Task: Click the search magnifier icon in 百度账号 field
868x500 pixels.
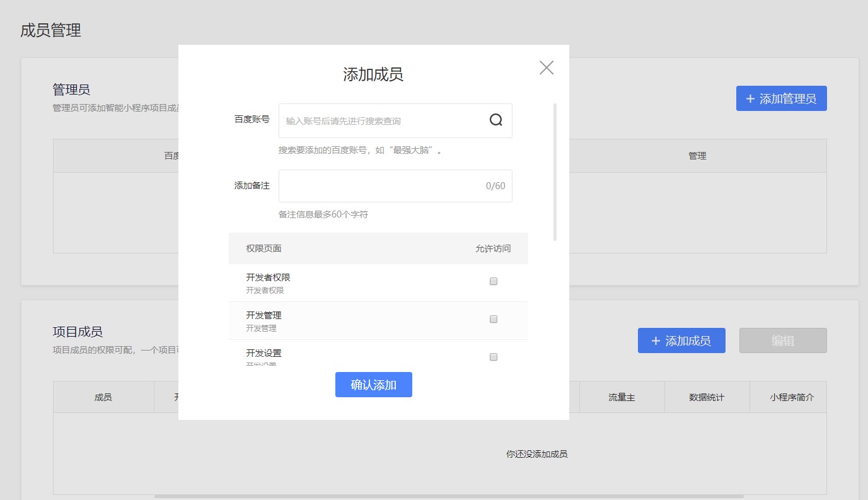Action: click(x=496, y=120)
